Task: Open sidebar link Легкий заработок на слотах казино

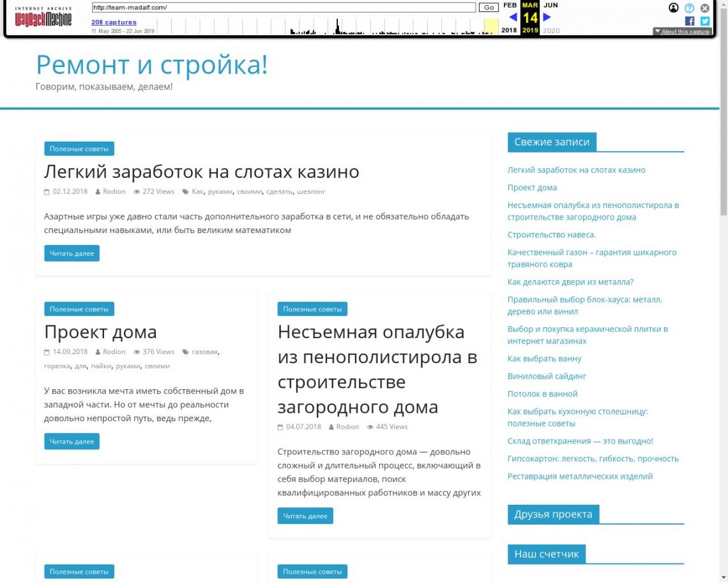Action: [576, 170]
